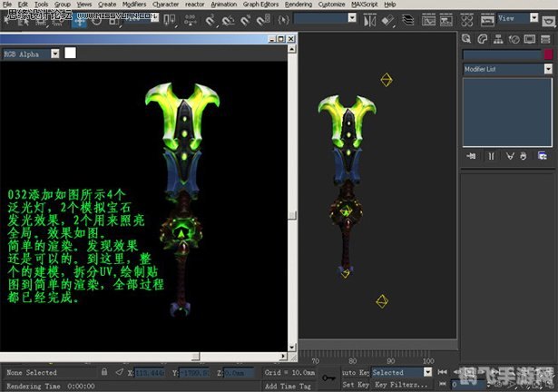Click the magenta object color swatch
Image resolution: width=558 pixels, height=392 pixels.
click(548, 55)
